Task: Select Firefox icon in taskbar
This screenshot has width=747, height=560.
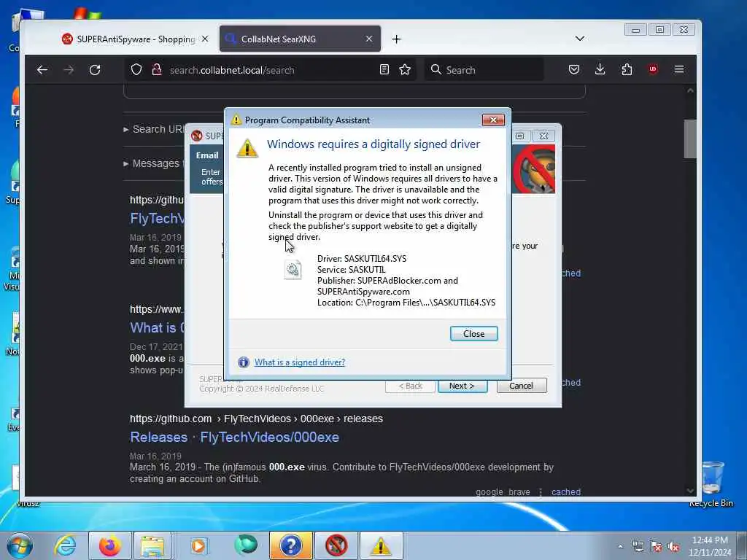Action: coord(109,545)
